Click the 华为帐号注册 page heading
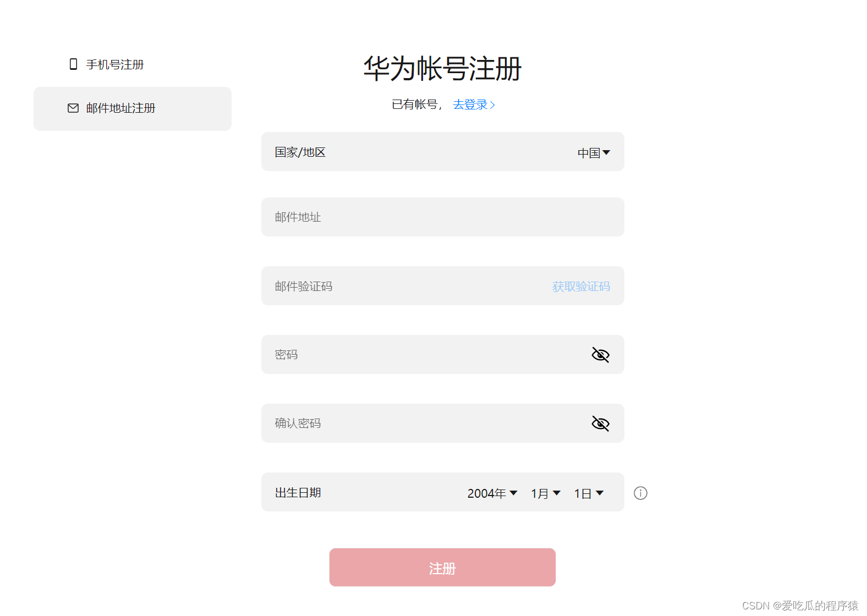867x616 pixels. pyautogui.click(x=442, y=69)
